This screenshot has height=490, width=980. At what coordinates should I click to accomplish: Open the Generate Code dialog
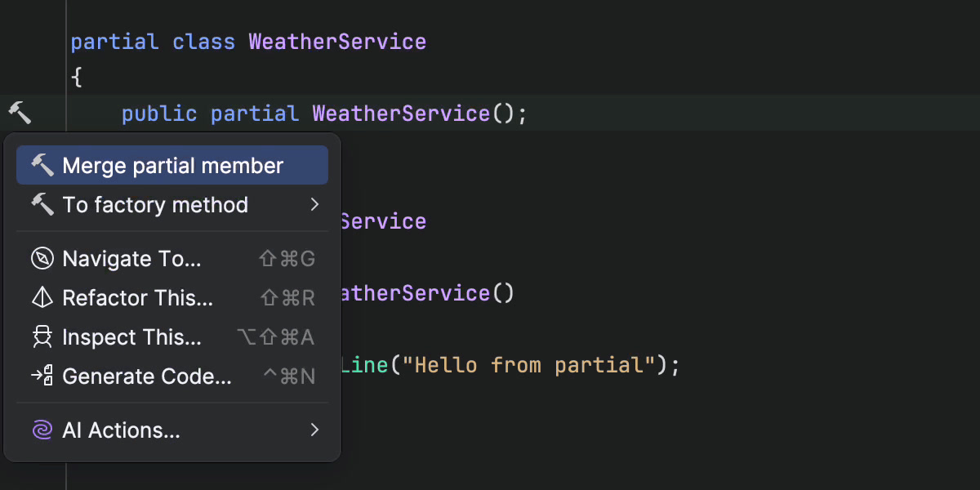coord(147,376)
